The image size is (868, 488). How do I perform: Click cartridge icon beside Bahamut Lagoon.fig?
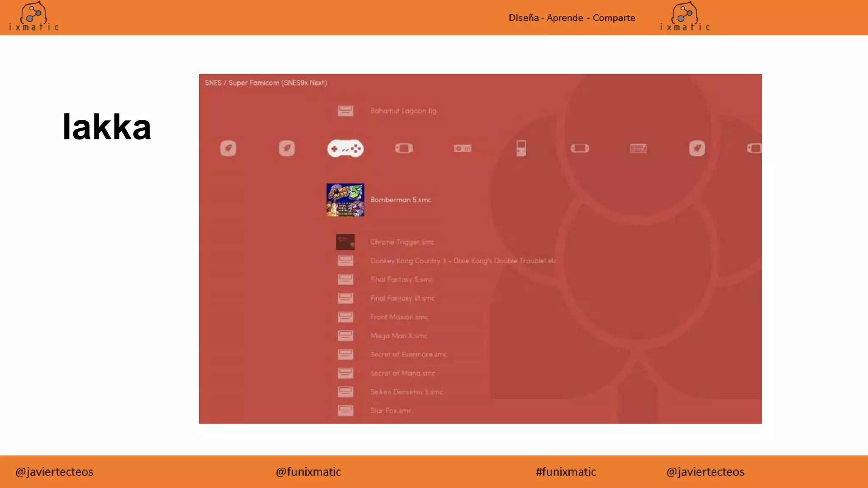pyautogui.click(x=345, y=111)
